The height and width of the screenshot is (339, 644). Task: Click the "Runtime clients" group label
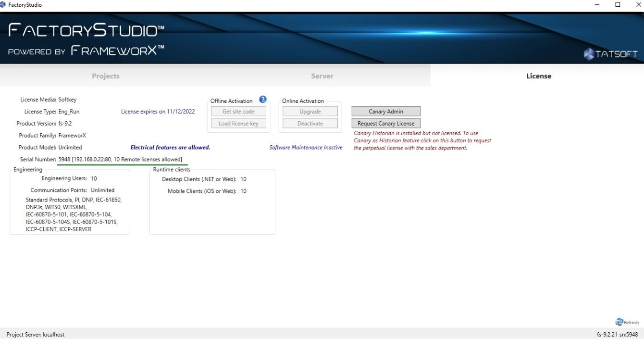pos(172,169)
